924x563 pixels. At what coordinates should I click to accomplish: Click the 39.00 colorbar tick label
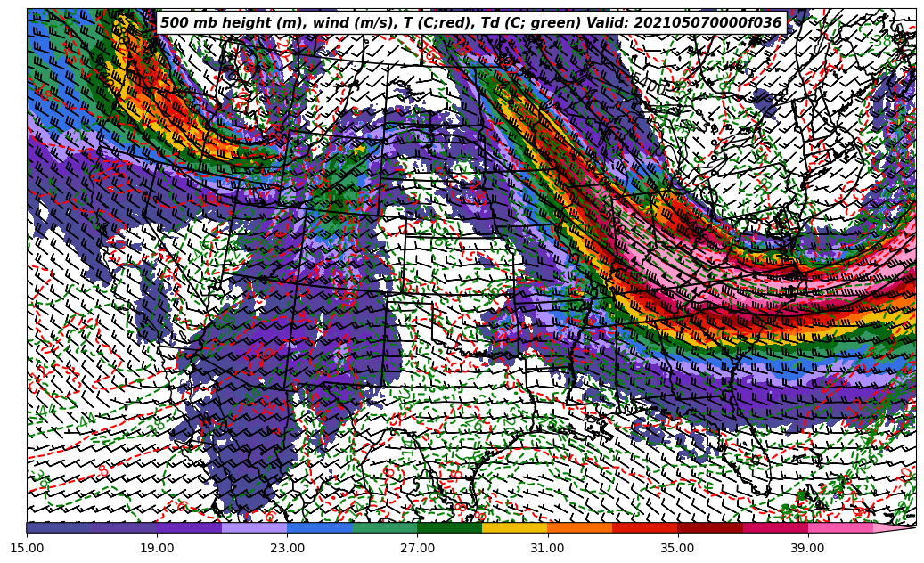tap(808, 548)
